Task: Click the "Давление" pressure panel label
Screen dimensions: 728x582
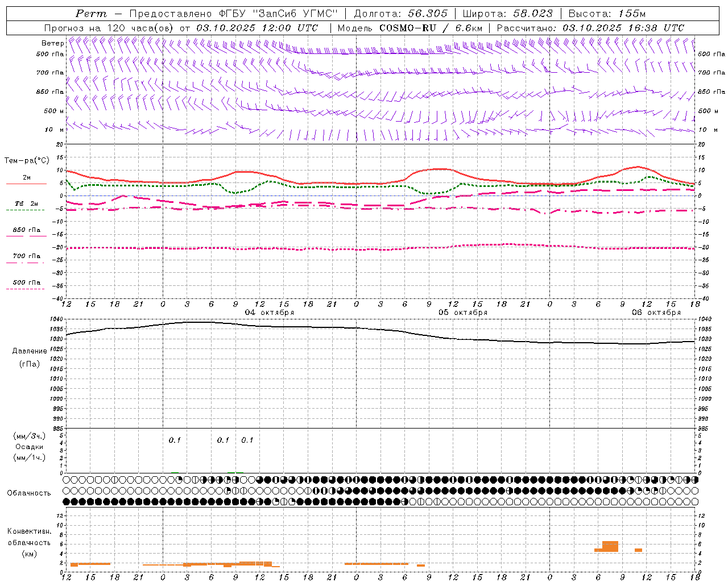Action: pyautogui.click(x=30, y=351)
